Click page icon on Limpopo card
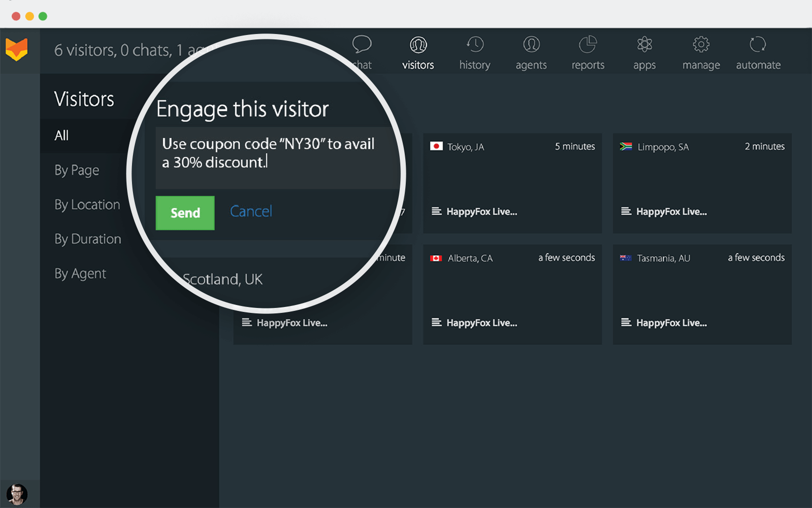 click(626, 211)
